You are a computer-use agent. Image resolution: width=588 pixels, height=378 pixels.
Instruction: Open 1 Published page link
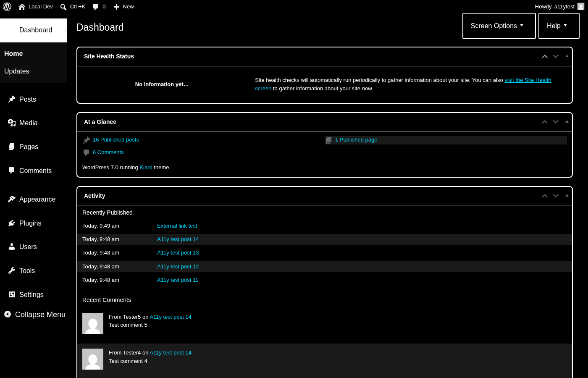pyautogui.click(x=356, y=140)
